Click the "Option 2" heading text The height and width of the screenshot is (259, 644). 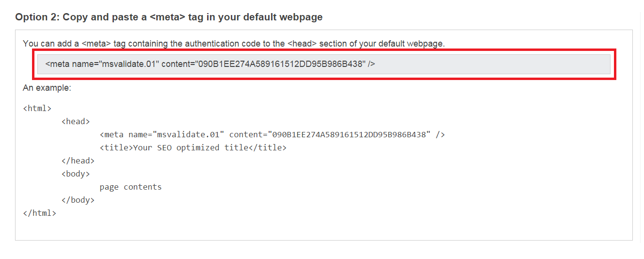[x=169, y=17]
